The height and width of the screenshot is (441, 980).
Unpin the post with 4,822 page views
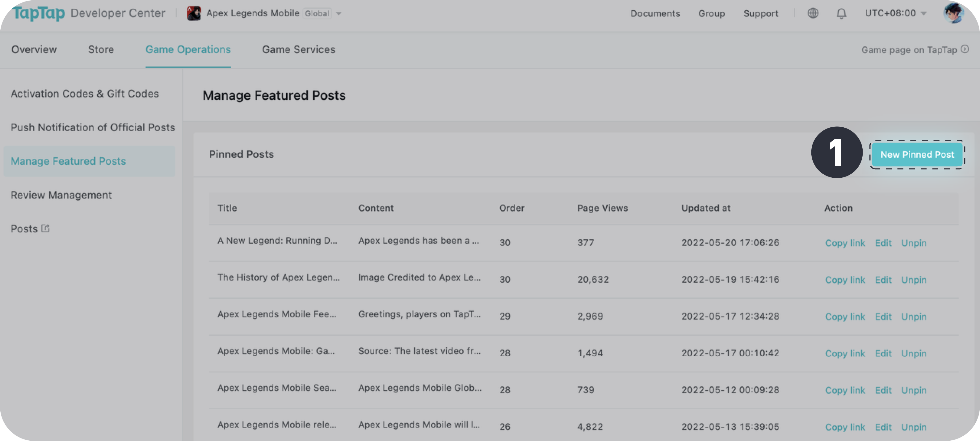[x=914, y=427]
